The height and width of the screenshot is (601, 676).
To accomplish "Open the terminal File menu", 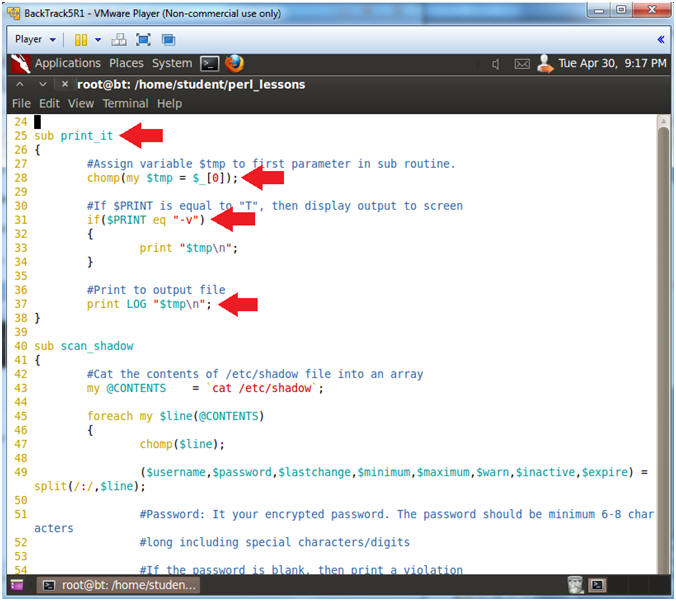I will click(21, 104).
